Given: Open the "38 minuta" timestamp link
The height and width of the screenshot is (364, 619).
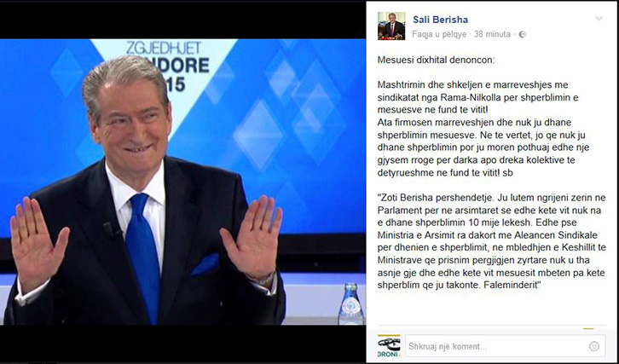Looking at the screenshot, I should (492, 34).
